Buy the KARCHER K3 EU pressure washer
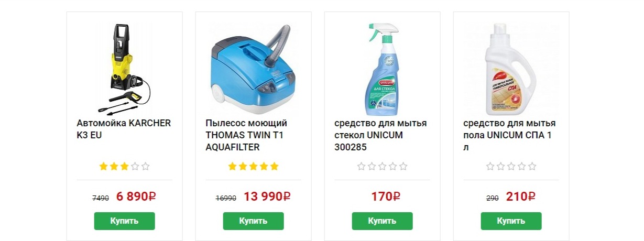The image size is (644, 241). click(125, 221)
